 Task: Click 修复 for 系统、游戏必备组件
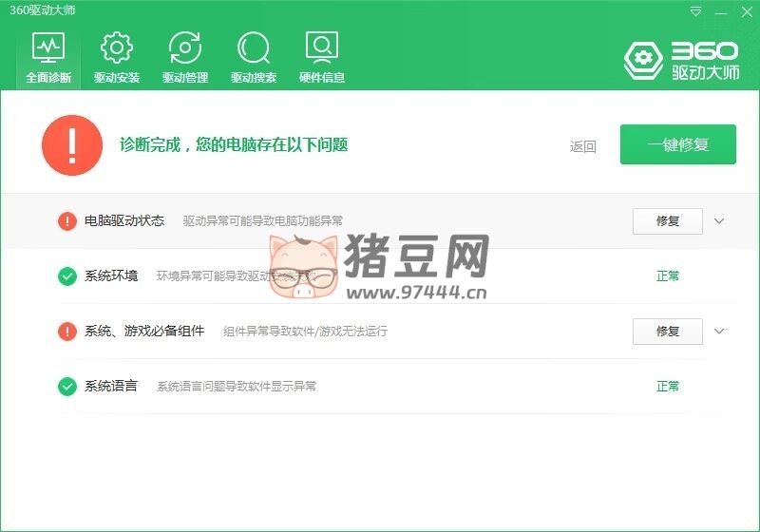pyautogui.click(x=667, y=332)
